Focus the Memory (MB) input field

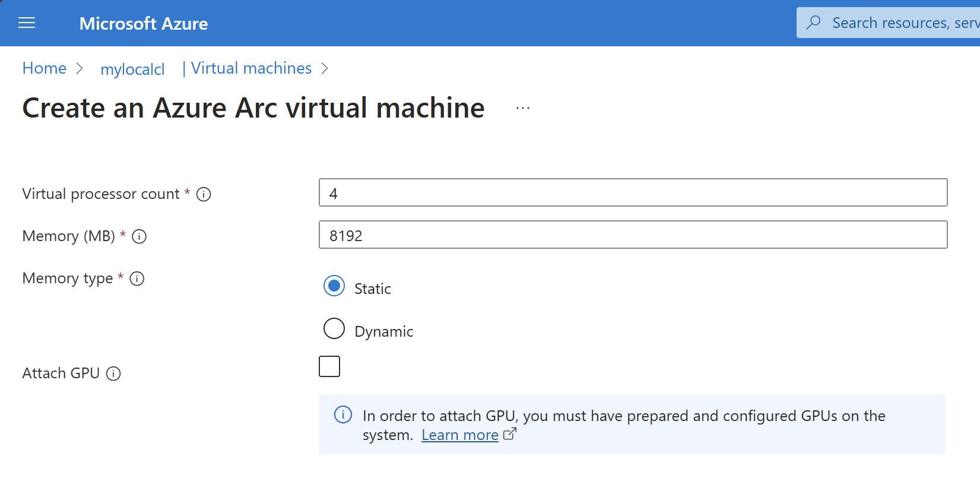(633, 235)
